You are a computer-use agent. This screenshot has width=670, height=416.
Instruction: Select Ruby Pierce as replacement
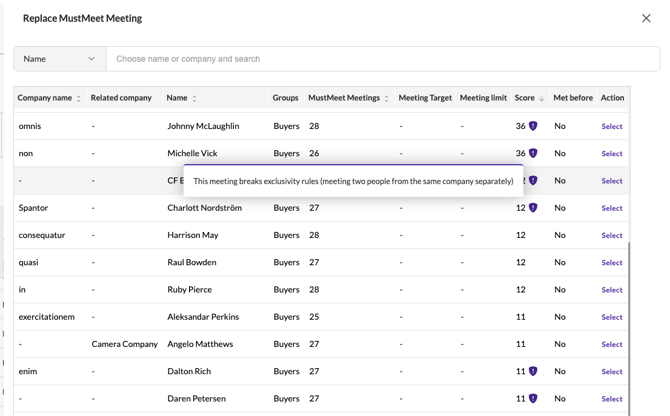point(611,290)
